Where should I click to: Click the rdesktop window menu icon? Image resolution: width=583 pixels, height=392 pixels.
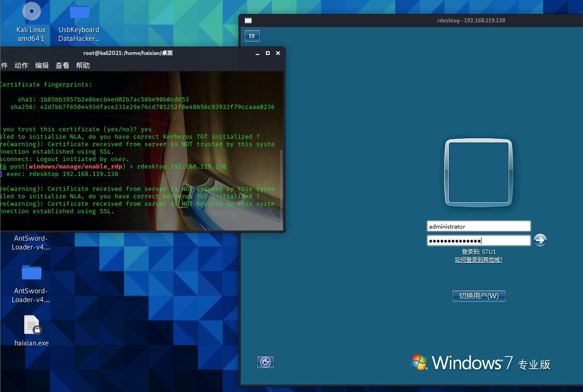(248, 20)
